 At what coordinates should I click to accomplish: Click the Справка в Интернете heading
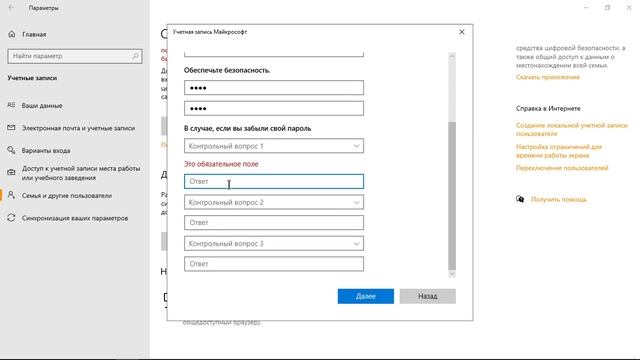click(x=548, y=109)
